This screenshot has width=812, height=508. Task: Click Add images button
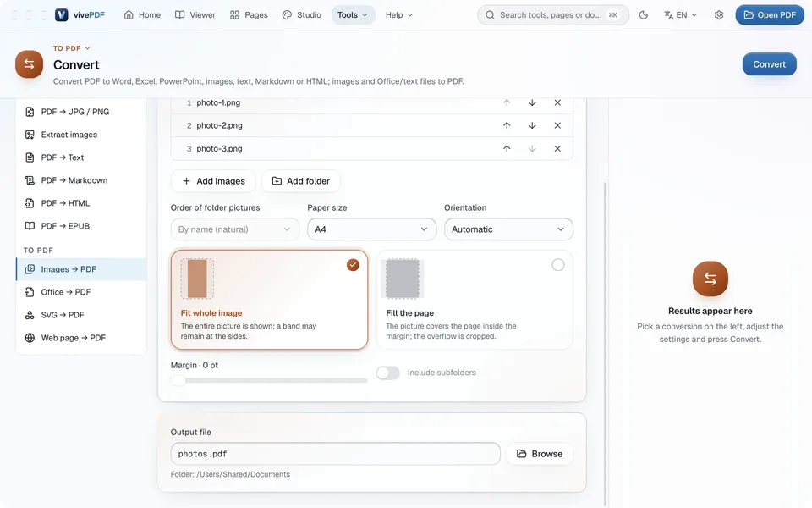pos(213,181)
